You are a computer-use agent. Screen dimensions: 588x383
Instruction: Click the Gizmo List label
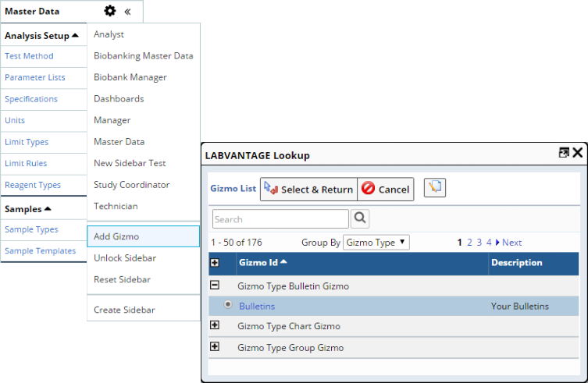click(233, 189)
